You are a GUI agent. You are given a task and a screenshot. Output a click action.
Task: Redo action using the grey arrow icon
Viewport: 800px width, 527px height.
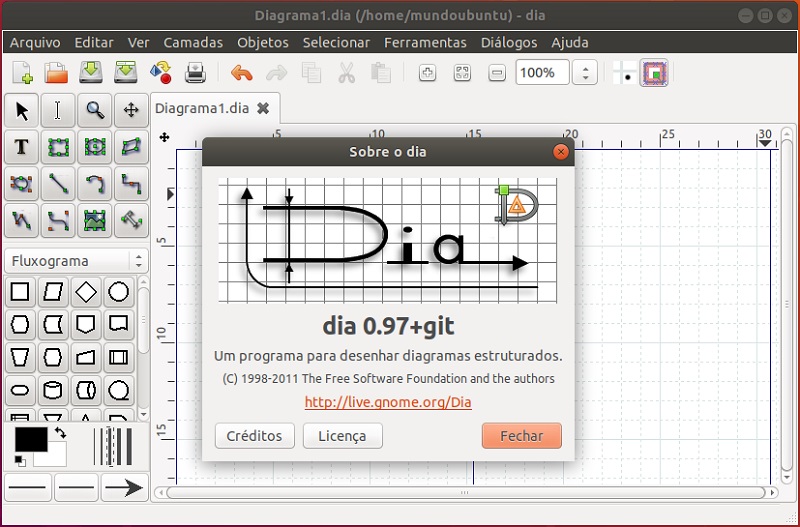[x=277, y=73]
